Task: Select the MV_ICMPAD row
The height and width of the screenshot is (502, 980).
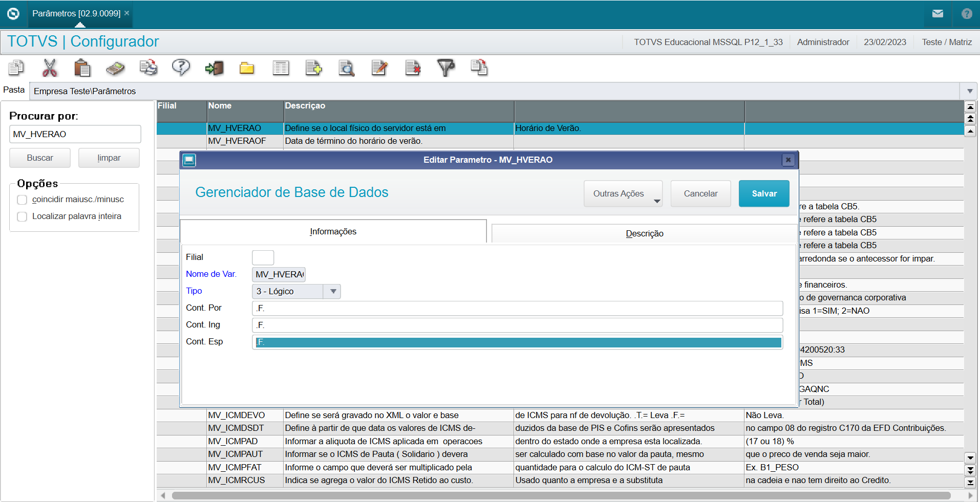Action: pos(560,441)
